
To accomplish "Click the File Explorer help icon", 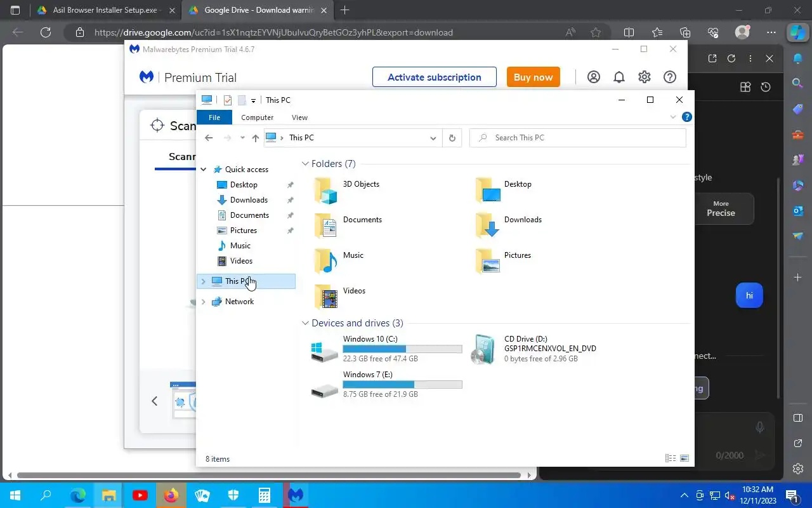I will tap(686, 117).
